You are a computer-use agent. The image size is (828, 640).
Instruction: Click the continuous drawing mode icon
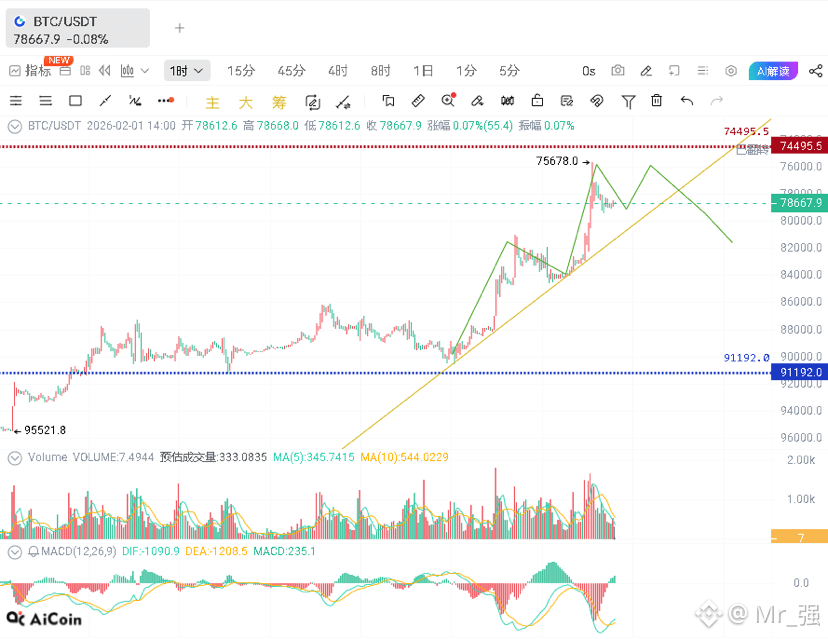coord(313,102)
